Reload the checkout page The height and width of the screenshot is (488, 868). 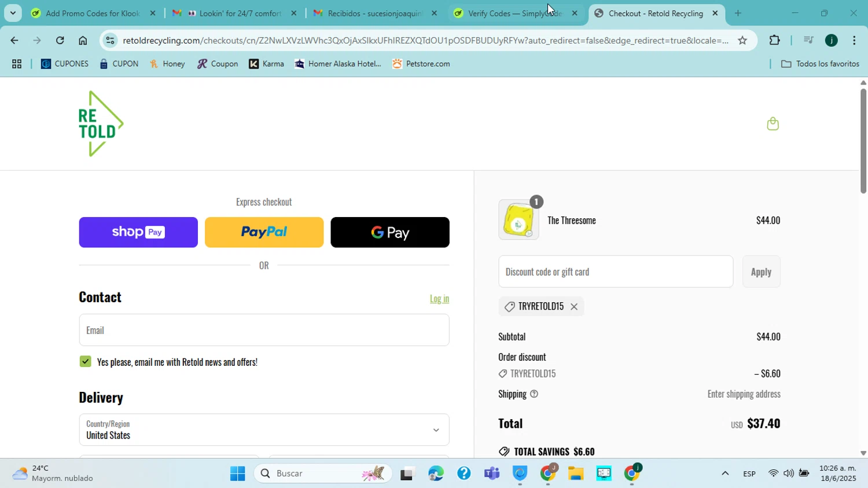[60, 41]
